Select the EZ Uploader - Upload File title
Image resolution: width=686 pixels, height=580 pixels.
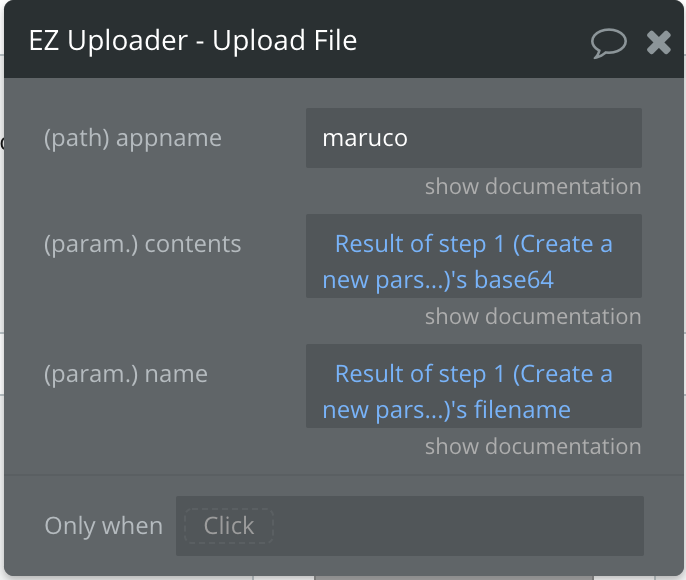coord(193,41)
